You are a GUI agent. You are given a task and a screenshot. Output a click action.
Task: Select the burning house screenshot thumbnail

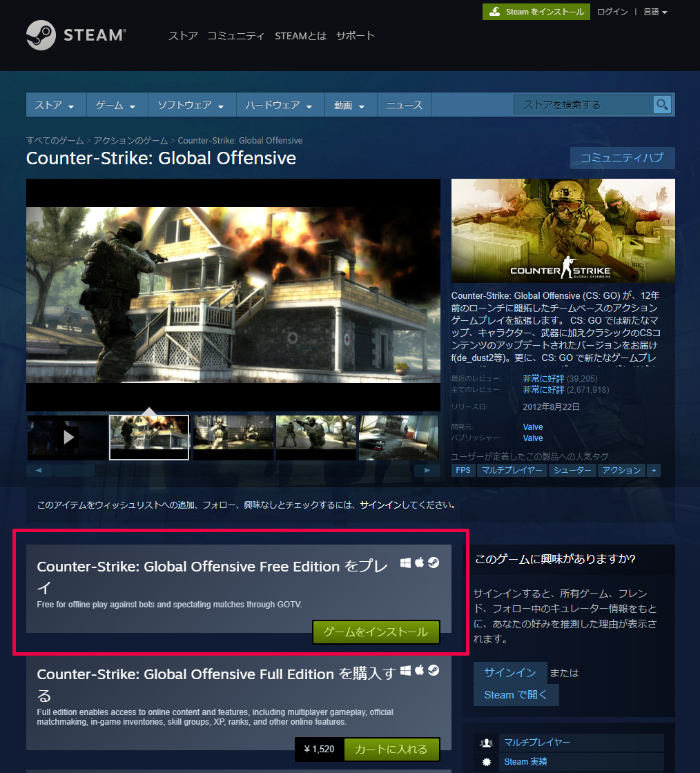(149, 438)
